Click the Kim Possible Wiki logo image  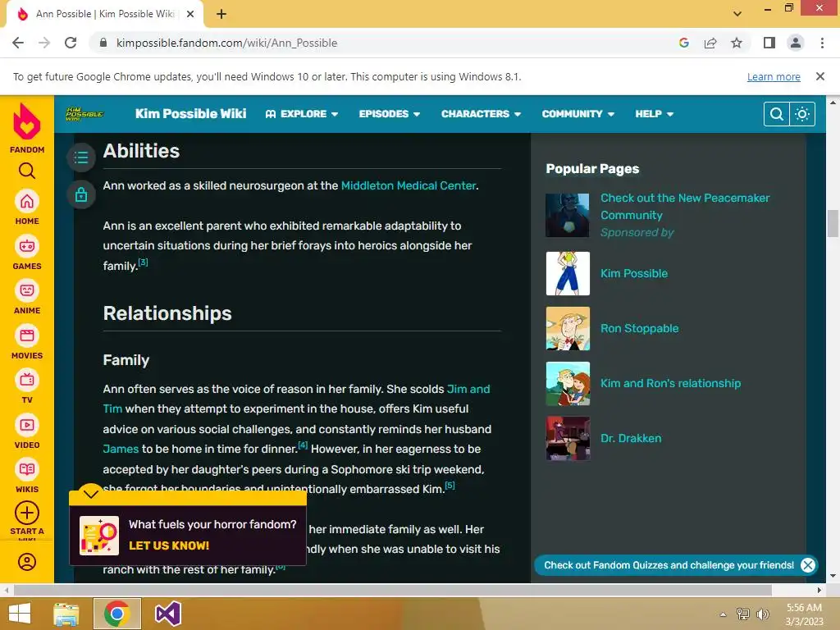84,113
